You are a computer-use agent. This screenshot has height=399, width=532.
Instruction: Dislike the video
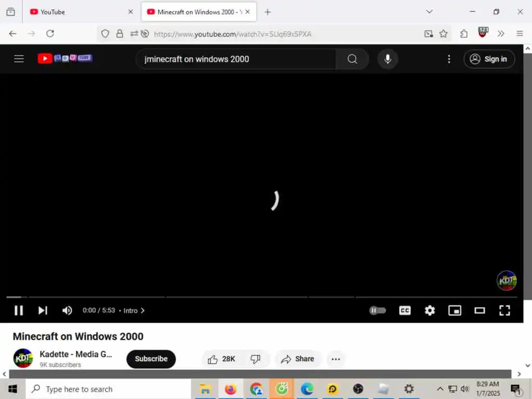[256, 359]
